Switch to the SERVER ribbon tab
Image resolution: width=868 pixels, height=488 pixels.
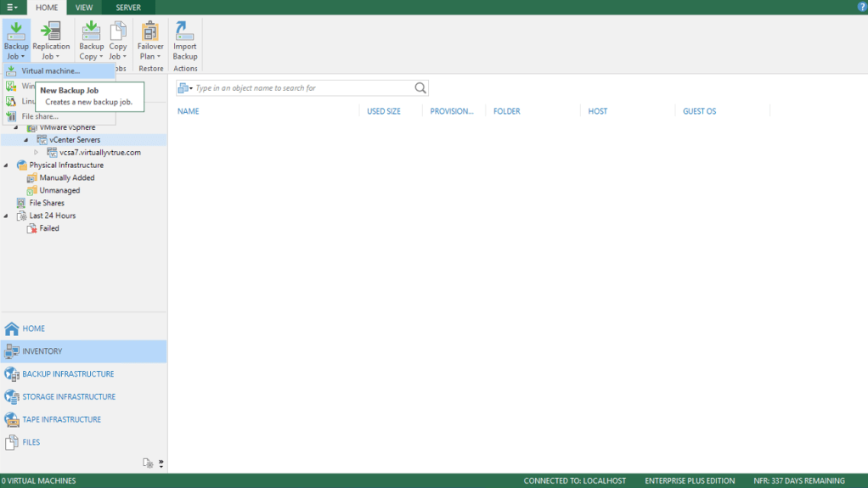pos(128,8)
